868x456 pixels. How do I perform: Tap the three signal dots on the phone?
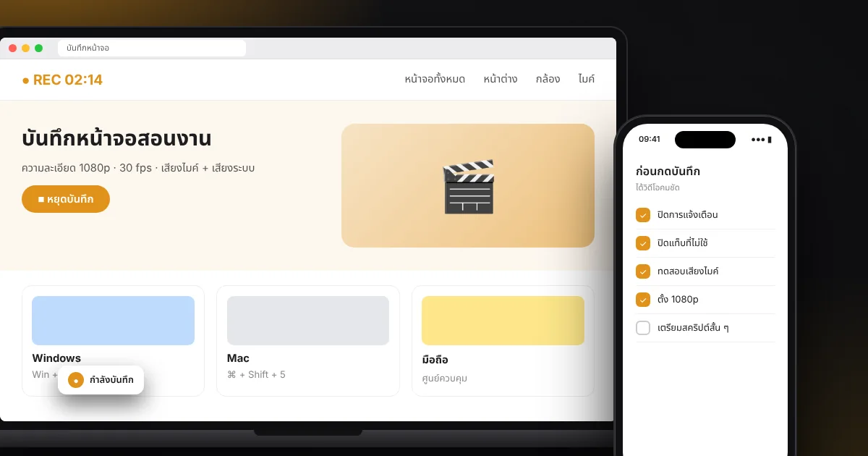[758, 140]
